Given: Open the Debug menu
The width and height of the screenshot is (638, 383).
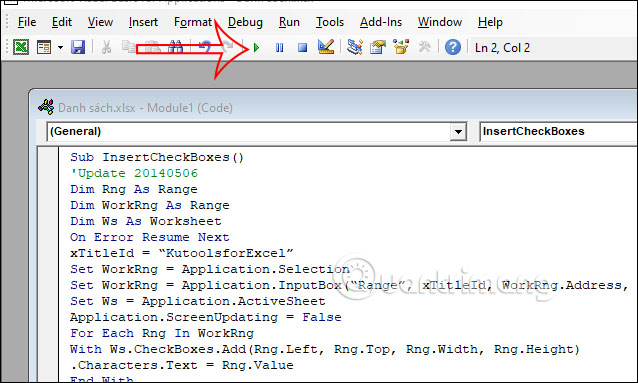Looking at the screenshot, I should point(245,22).
